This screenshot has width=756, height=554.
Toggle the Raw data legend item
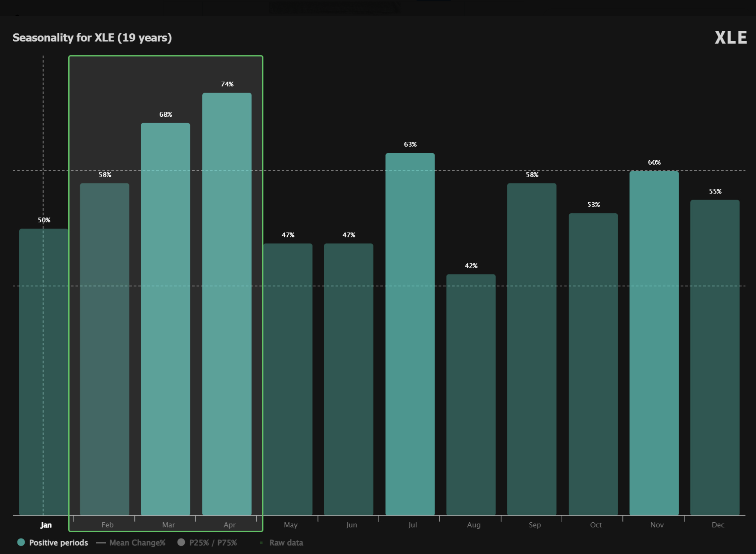[x=282, y=543]
